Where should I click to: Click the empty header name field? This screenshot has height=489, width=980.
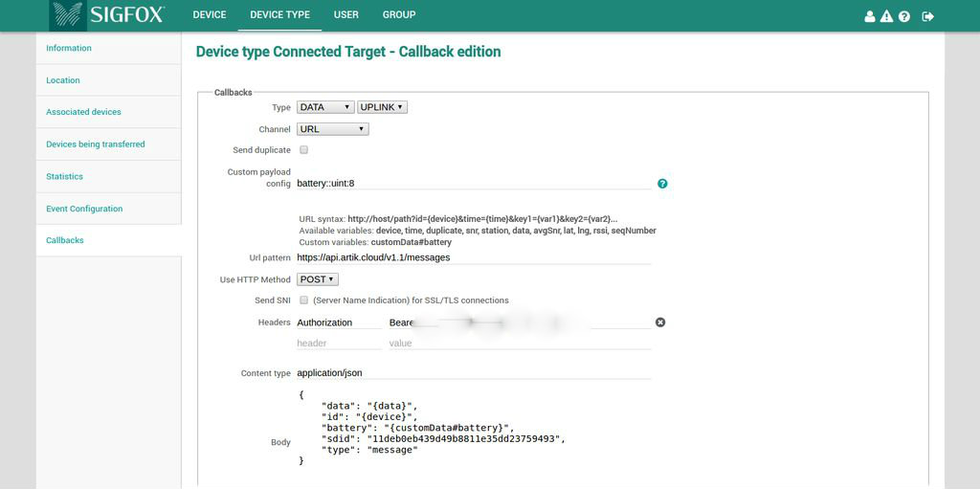339,344
